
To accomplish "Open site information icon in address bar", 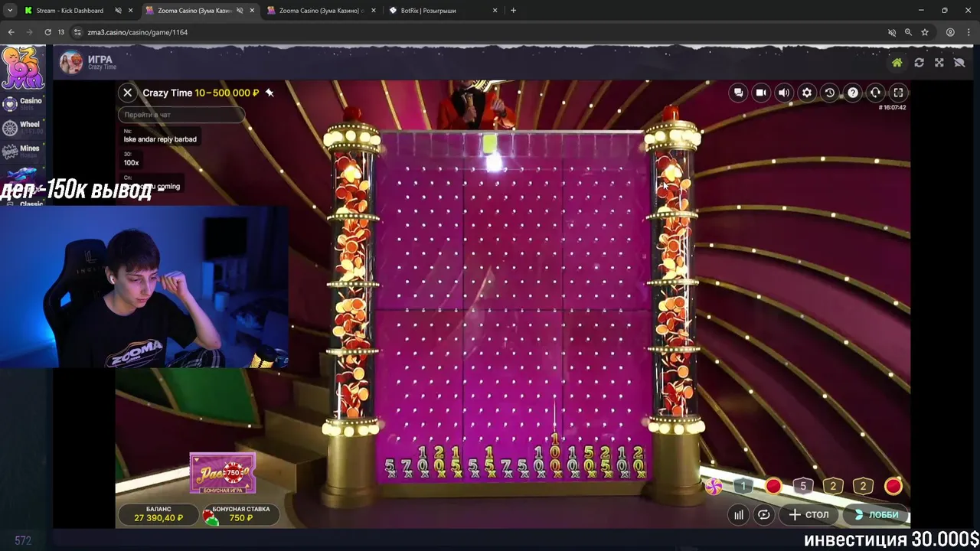I will [77, 32].
